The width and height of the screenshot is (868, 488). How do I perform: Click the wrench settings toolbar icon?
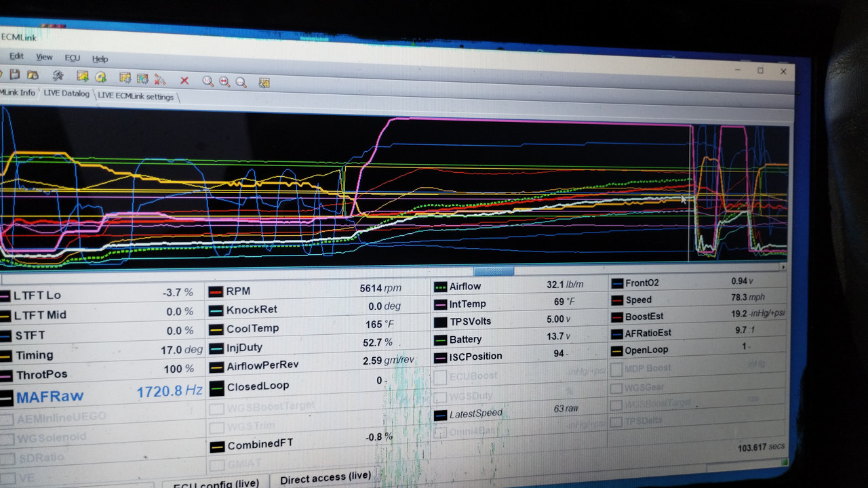coord(58,76)
